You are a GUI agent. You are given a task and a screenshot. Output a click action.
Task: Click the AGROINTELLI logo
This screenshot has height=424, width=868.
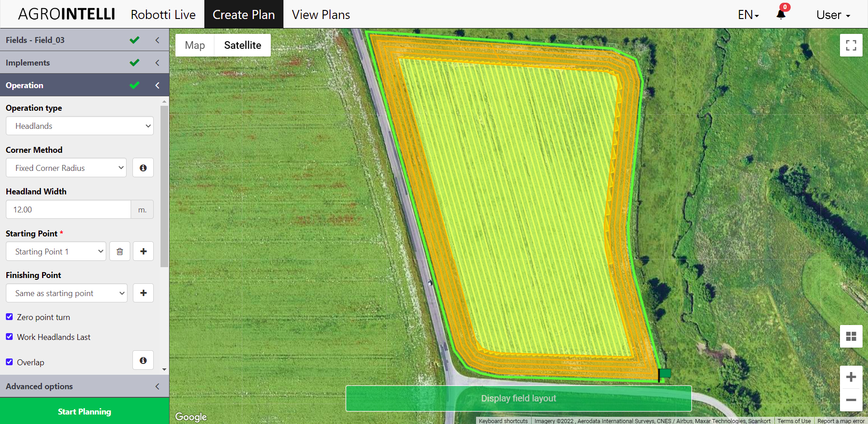tap(66, 14)
